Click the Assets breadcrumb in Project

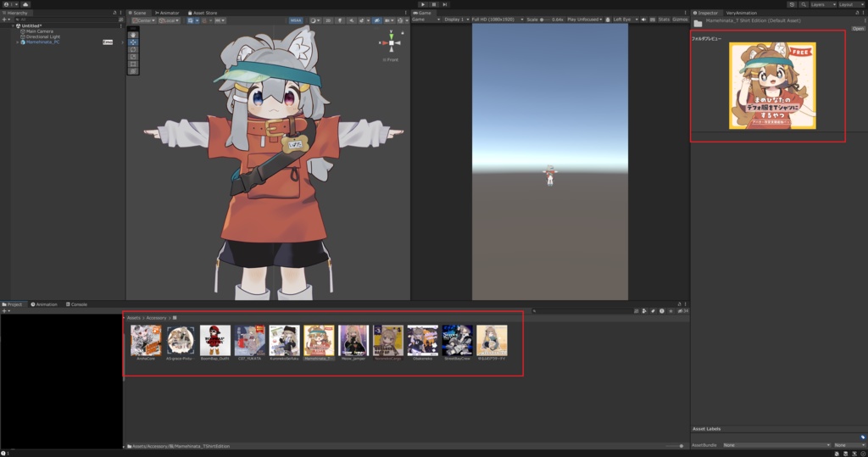pos(133,318)
